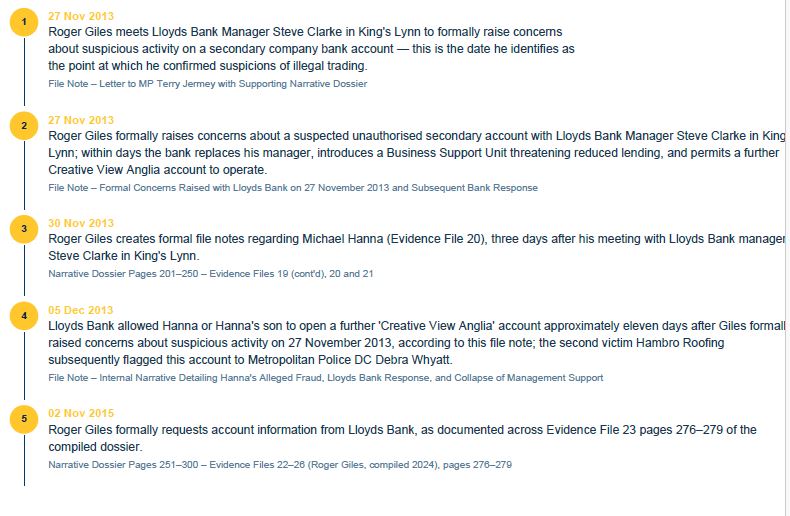Select the yellow circle numbered 4
790x516 pixels.
(24, 316)
